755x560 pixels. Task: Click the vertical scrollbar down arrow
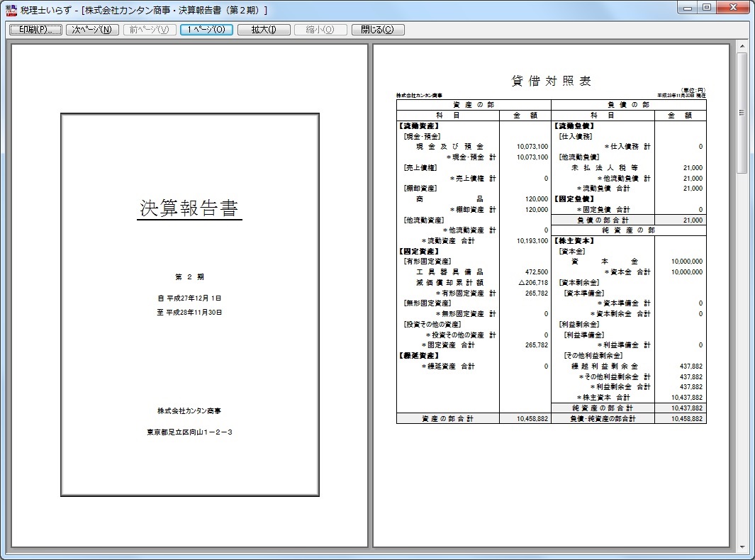pos(742,547)
